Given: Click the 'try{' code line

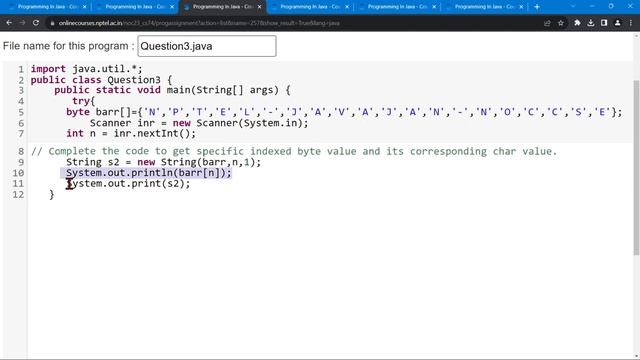Looking at the screenshot, I should point(84,101).
